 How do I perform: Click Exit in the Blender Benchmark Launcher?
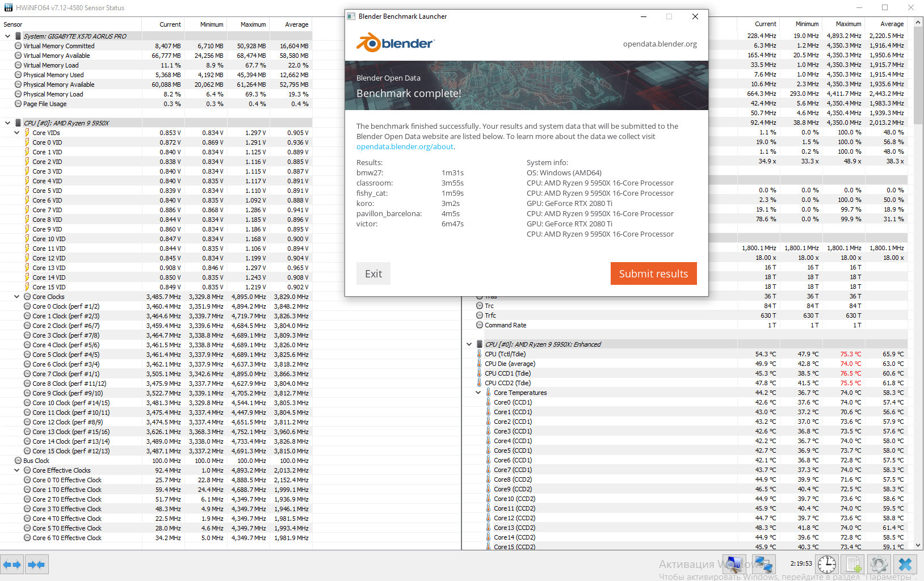(x=373, y=273)
